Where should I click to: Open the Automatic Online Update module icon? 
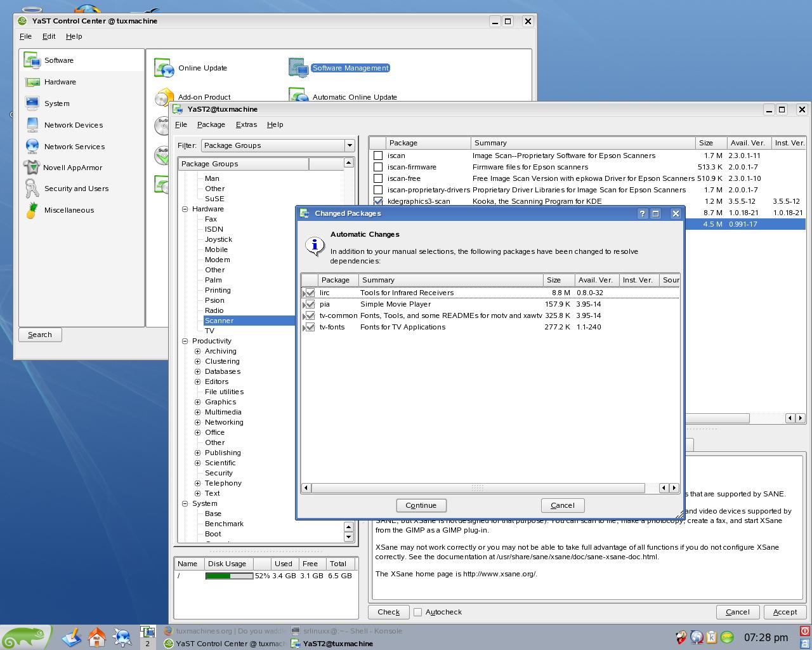[298, 96]
